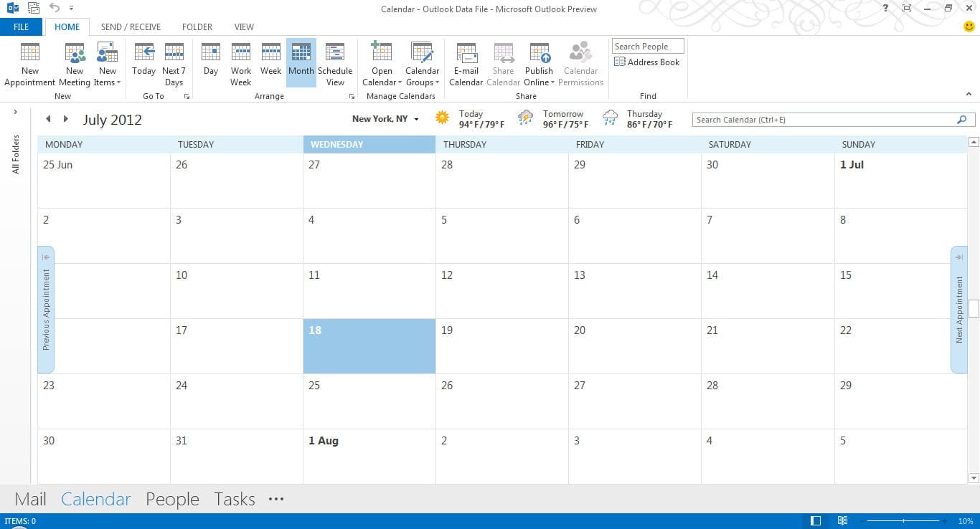The image size is (980, 529).
Task: Select the 25 Jun date cell
Action: coord(104,181)
